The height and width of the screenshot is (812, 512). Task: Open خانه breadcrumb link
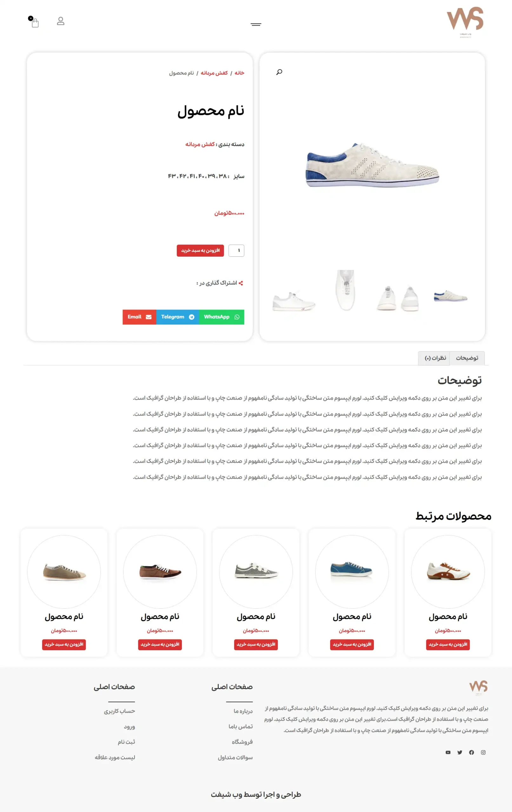[x=239, y=73]
